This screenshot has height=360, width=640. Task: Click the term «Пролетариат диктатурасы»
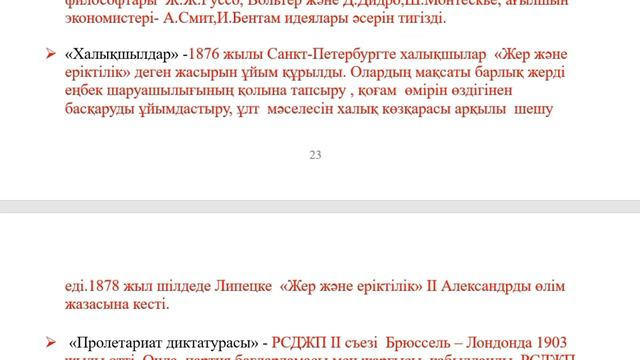click(x=164, y=343)
